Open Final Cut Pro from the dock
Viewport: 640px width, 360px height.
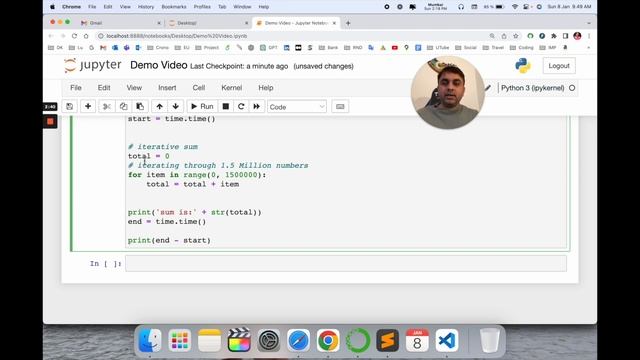pyautogui.click(x=239, y=340)
